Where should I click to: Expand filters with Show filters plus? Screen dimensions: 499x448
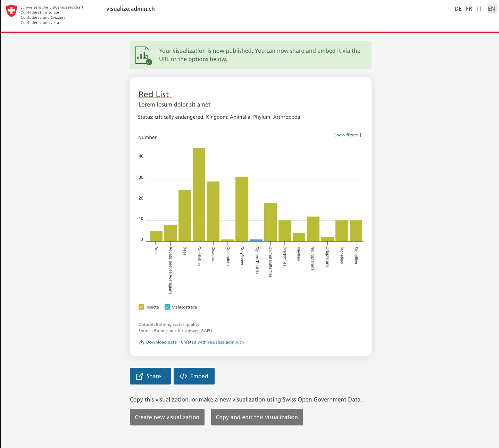tap(348, 135)
